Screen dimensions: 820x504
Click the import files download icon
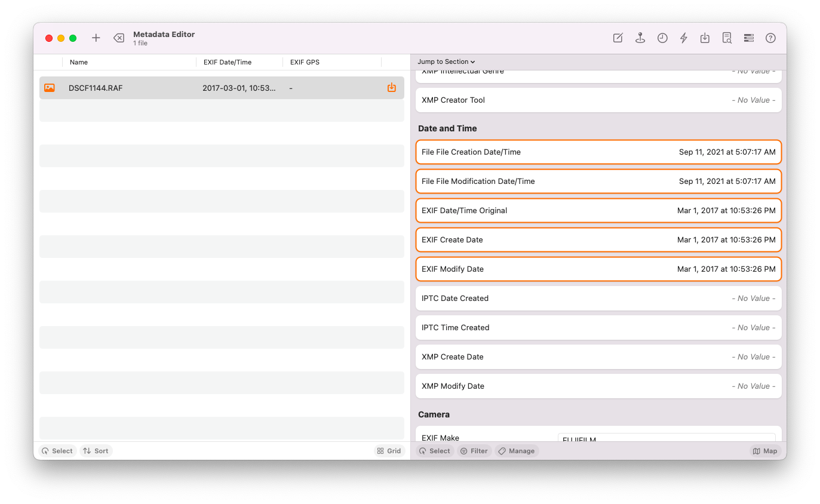705,38
